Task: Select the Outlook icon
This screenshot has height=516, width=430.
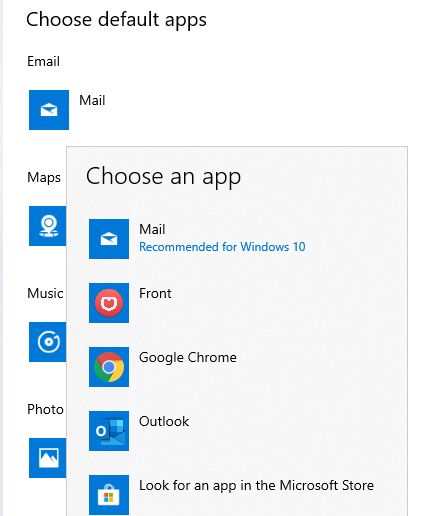Action: tap(109, 431)
